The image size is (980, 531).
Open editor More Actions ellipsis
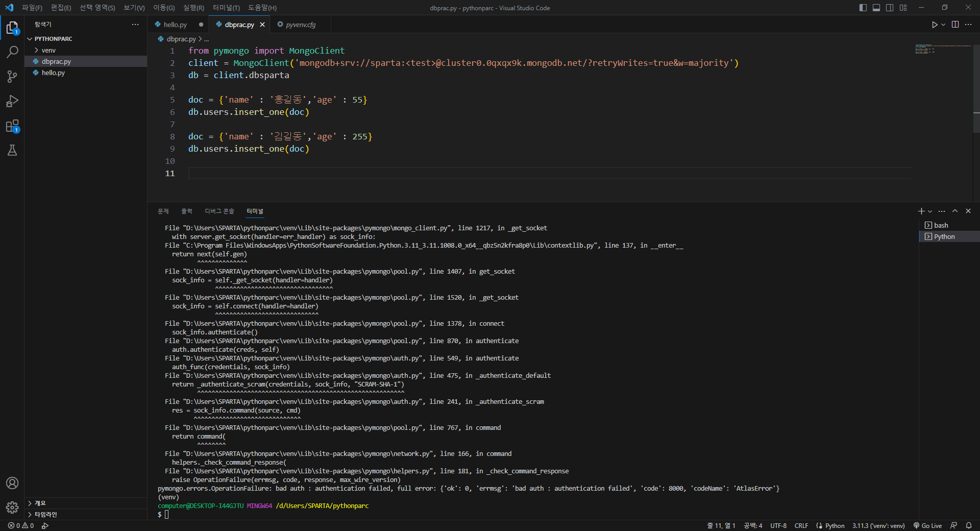pos(968,25)
